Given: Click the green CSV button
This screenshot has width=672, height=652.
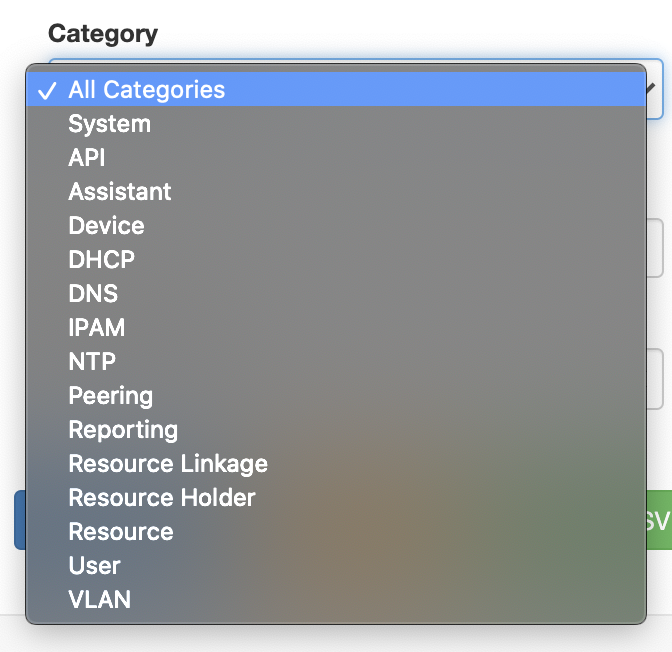Looking at the screenshot, I should (x=658, y=520).
